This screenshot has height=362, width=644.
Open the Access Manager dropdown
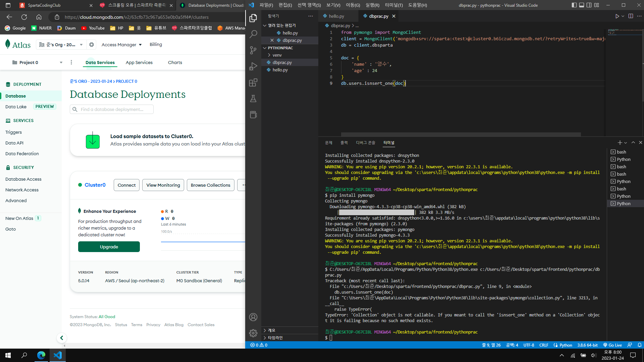(x=121, y=45)
